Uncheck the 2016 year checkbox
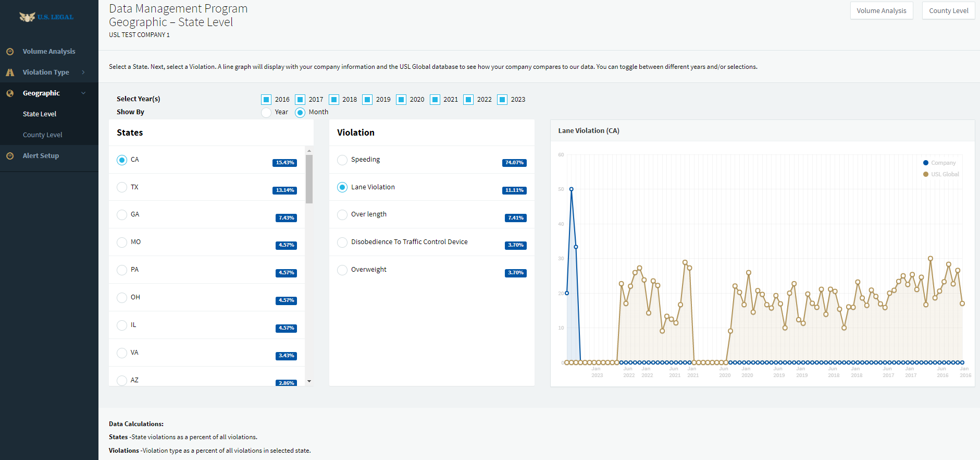The height and width of the screenshot is (460, 980). pos(266,100)
